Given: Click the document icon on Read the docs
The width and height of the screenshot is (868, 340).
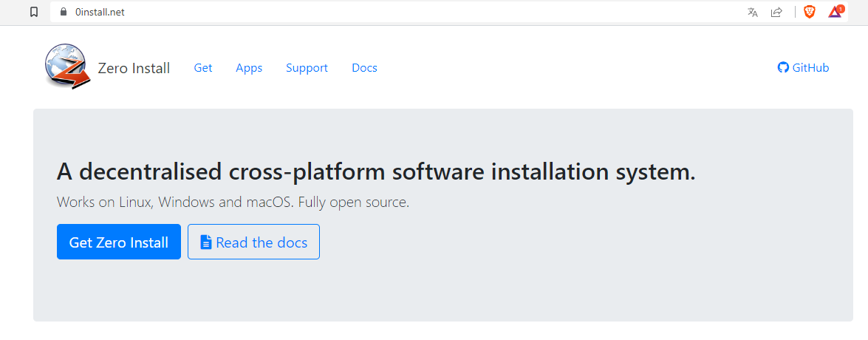Looking at the screenshot, I should (x=206, y=242).
